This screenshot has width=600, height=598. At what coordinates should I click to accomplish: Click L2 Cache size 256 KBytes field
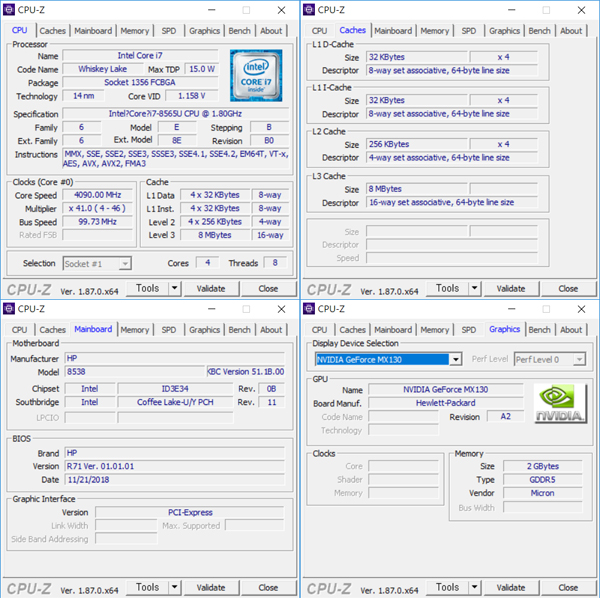tap(417, 144)
